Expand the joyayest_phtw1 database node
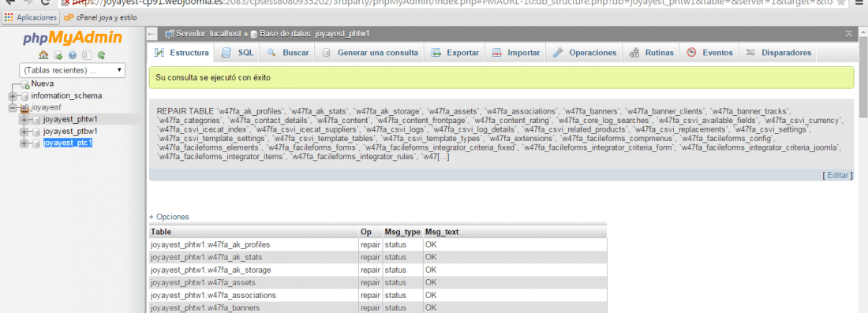The image size is (868, 313). [24, 120]
